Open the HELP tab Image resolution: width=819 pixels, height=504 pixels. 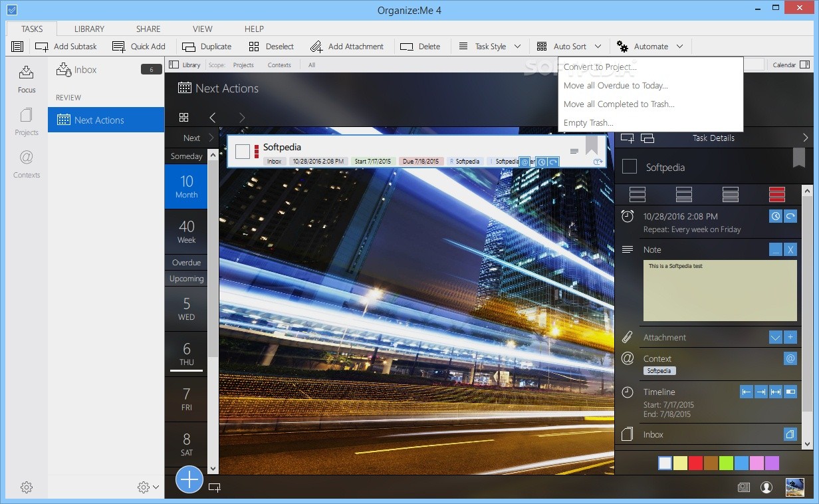pyautogui.click(x=254, y=29)
